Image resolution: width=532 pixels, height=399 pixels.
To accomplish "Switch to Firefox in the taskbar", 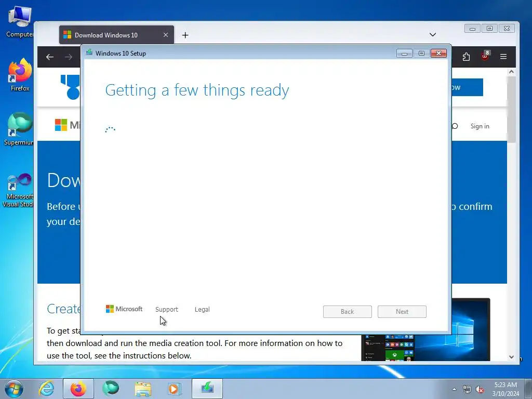I will 78,389.
